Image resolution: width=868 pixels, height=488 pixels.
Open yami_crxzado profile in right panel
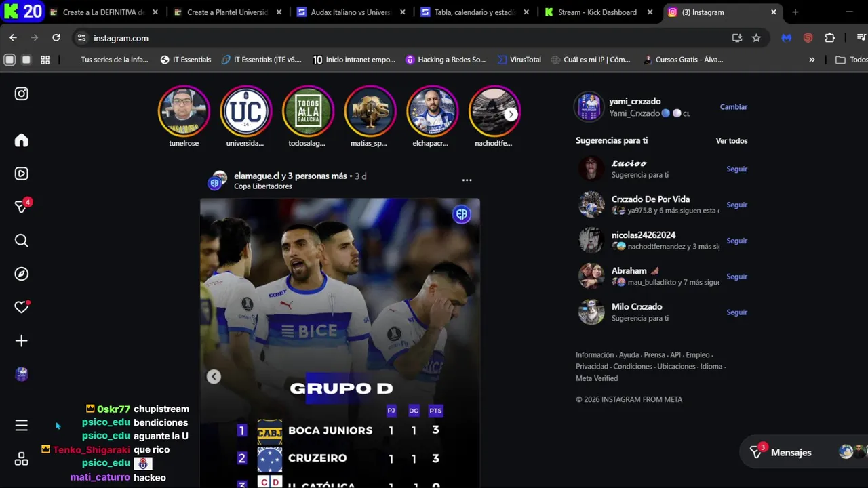coord(634,102)
